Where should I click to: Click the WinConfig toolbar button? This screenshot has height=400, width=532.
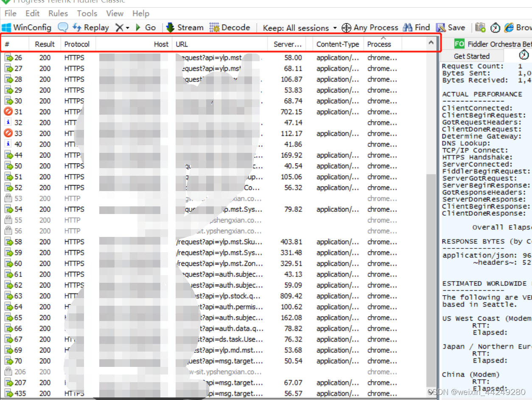point(26,28)
